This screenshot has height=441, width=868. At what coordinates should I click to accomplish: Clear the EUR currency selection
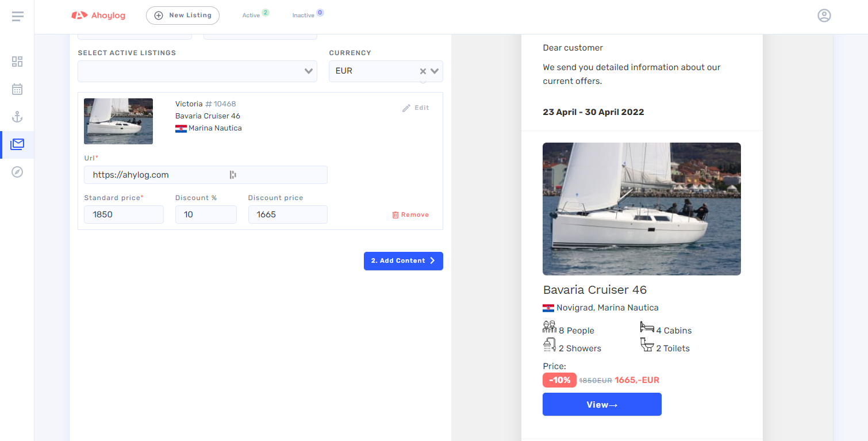pyautogui.click(x=423, y=71)
